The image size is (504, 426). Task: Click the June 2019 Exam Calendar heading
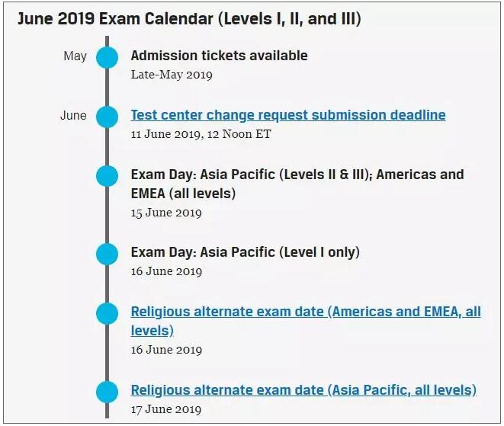tap(189, 19)
